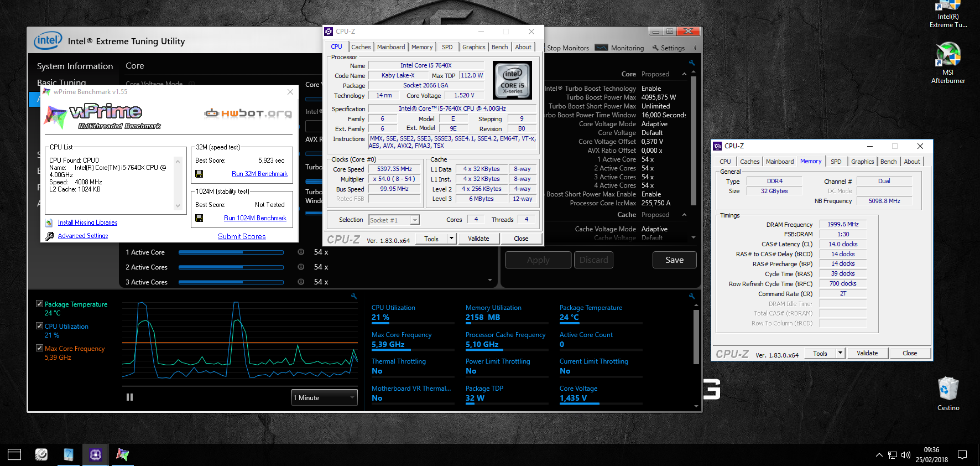Toggle Max Core Frequency checkbox
This screenshot has width=980, height=466.
[x=39, y=348]
